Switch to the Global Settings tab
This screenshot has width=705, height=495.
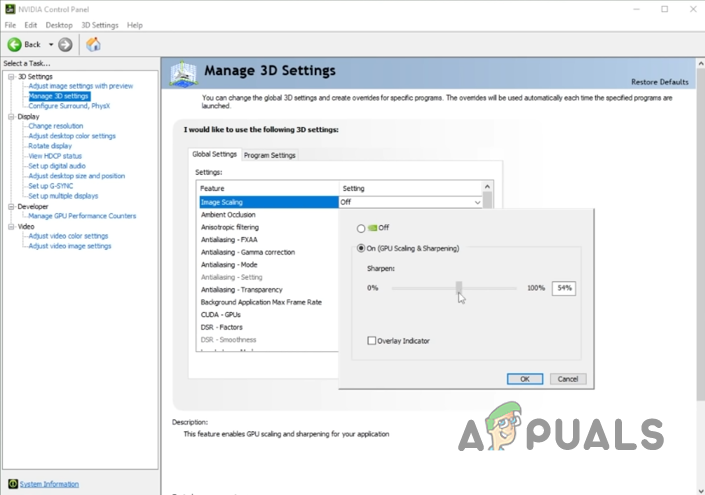(x=214, y=154)
